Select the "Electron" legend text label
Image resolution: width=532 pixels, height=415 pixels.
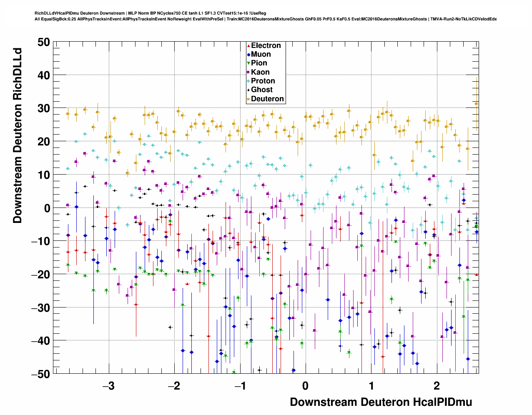tap(266, 46)
